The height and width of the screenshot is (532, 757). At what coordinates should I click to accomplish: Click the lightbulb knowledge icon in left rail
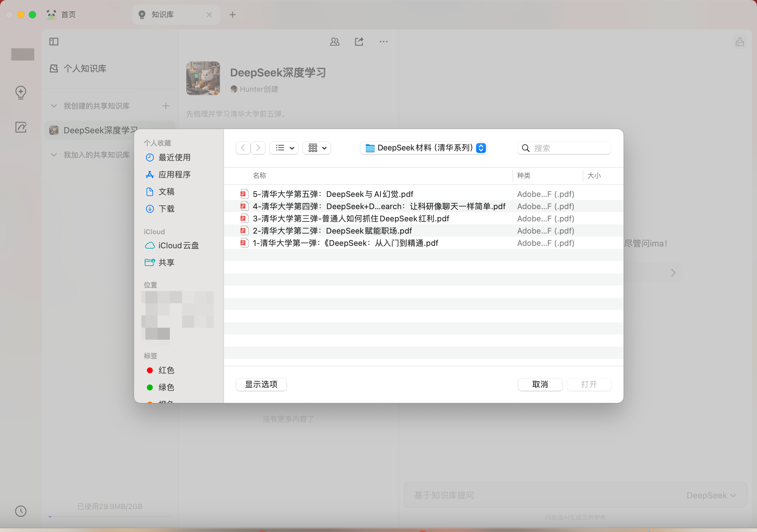(x=21, y=93)
